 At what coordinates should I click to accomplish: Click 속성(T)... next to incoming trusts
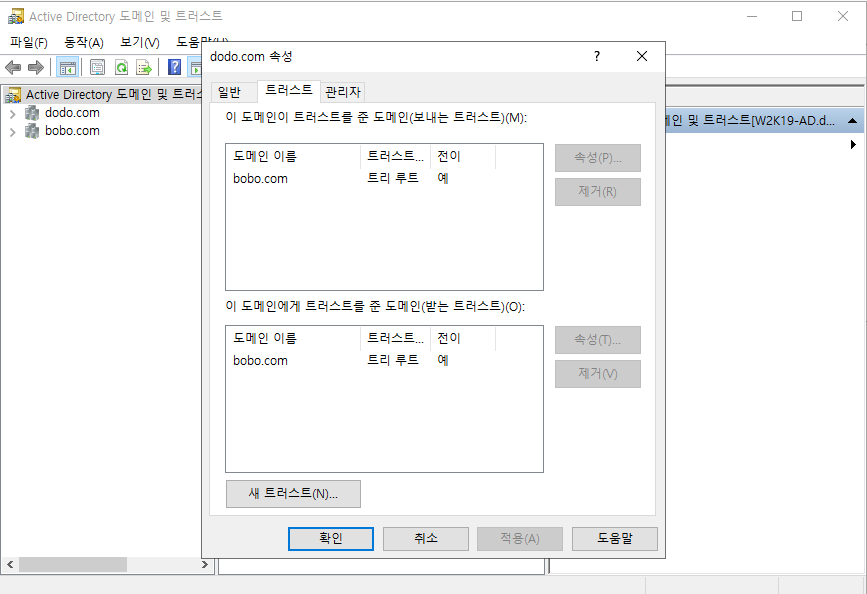click(598, 340)
